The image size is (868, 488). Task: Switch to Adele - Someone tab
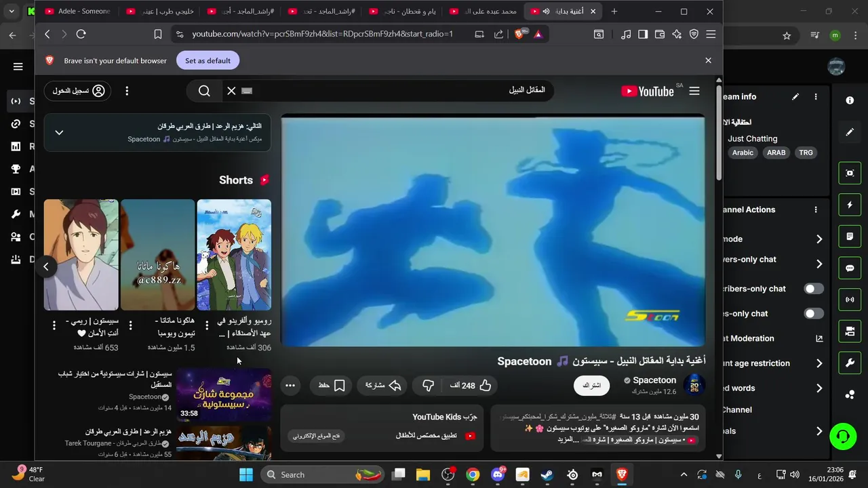coord(77,12)
